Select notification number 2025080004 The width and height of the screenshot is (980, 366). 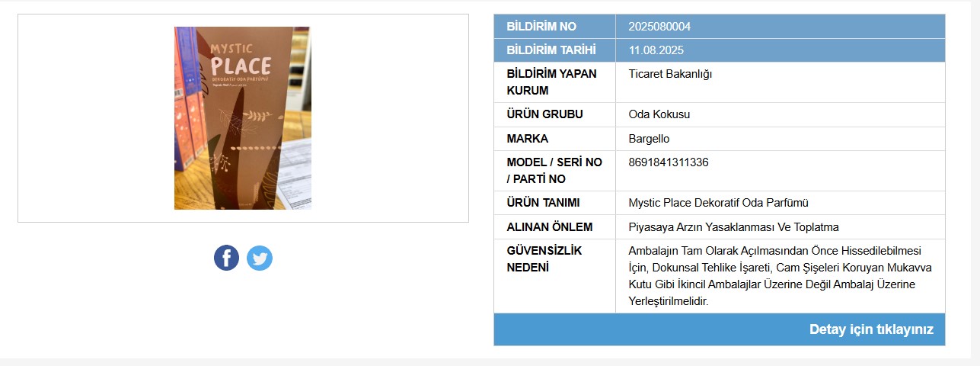(659, 27)
